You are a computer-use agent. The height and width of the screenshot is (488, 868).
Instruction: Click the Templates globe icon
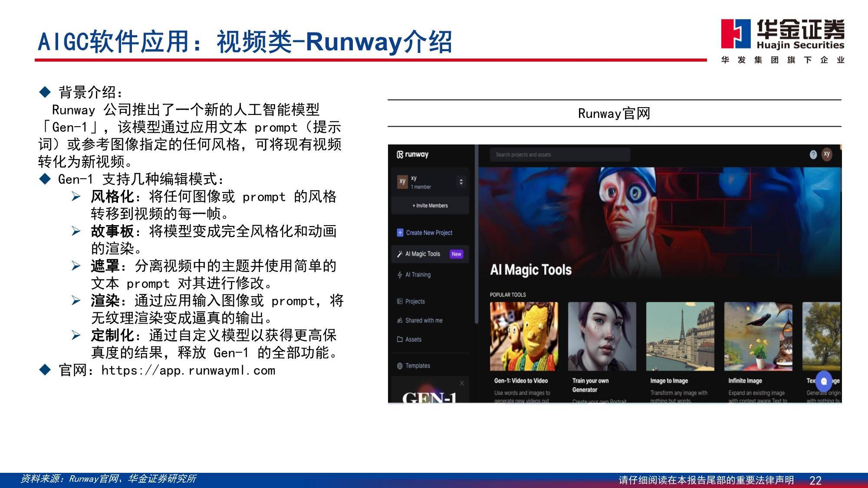tap(400, 366)
